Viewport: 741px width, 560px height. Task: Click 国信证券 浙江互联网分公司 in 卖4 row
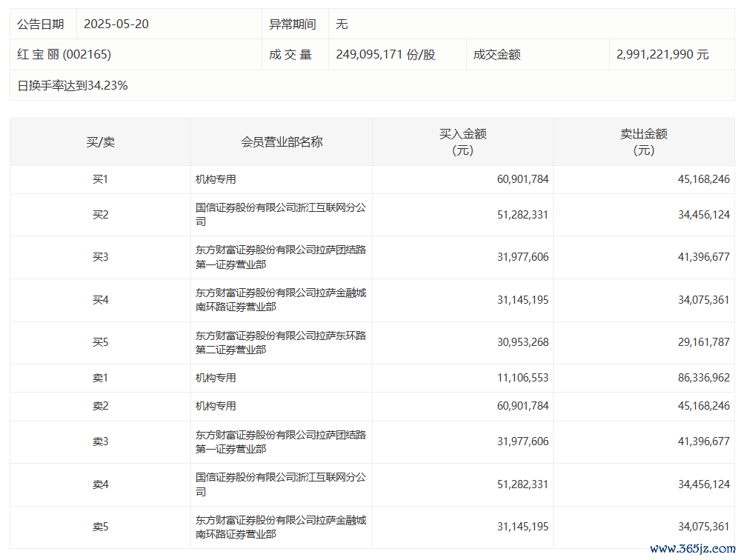(281, 484)
